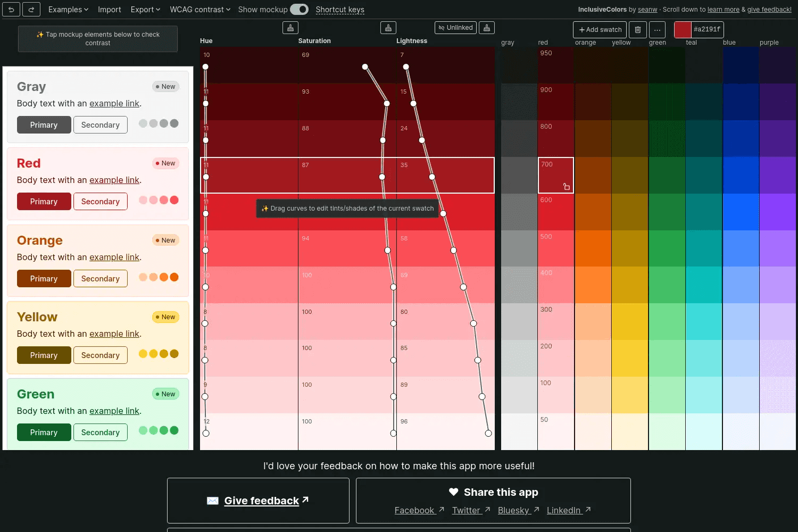Select the blue 600 color swatch
This screenshot has width=798, height=532.
741,212
